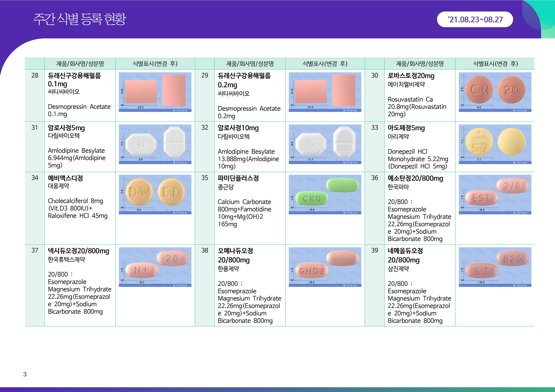Select the CR 20 rosuvastatin pill image
Screen dimensions: 555x392
point(495,92)
